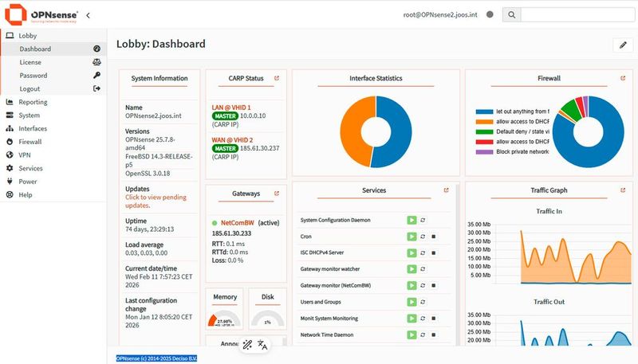The width and height of the screenshot is (638, 364).
Task: Toggle the red 'allow access to DHCP' legend
Action: [x=512, y=142]
